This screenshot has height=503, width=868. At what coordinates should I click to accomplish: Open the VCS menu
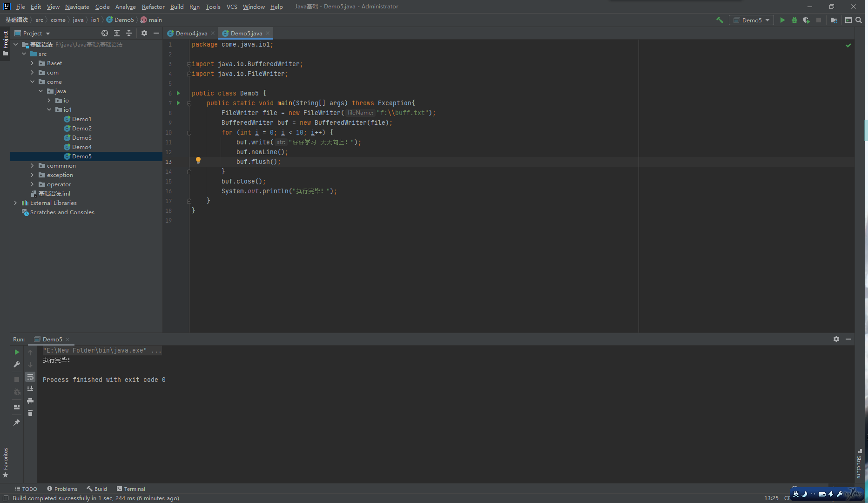232,7
